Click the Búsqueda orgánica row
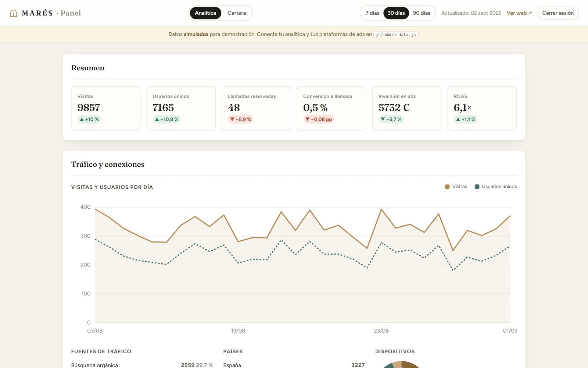Screen dimensions: 588x368 click(142, 365)
